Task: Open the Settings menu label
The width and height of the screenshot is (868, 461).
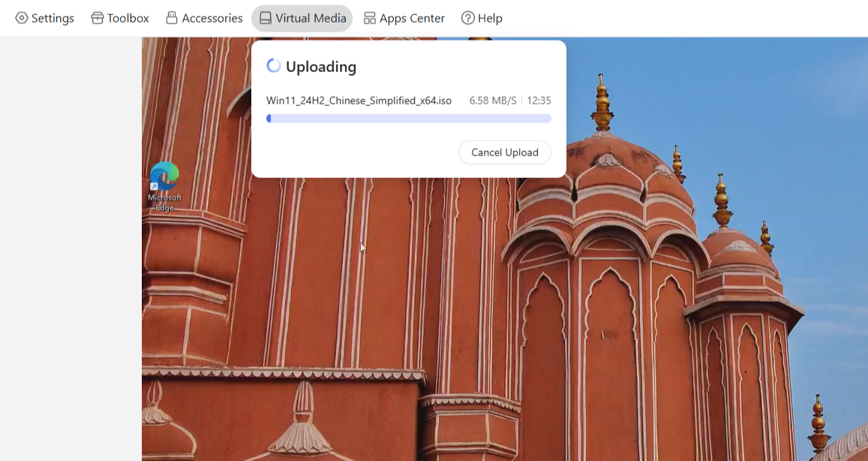Action: [x=53, y=18]
